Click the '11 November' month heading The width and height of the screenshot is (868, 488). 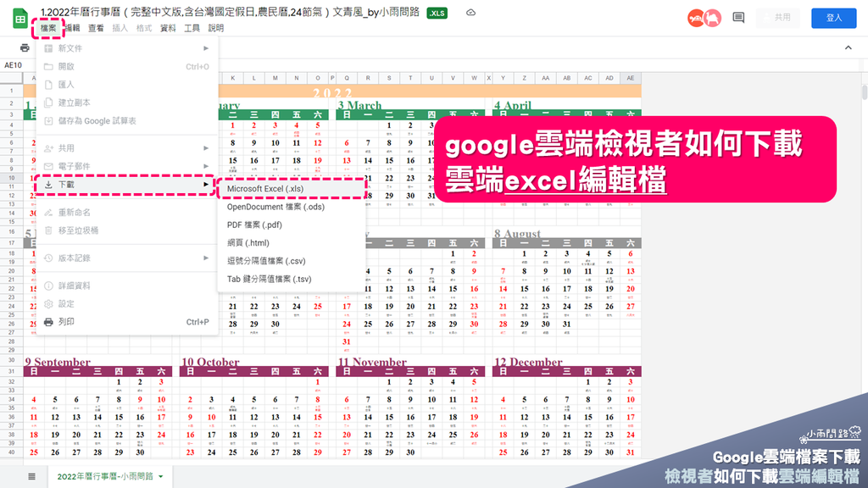coord(373,362)
